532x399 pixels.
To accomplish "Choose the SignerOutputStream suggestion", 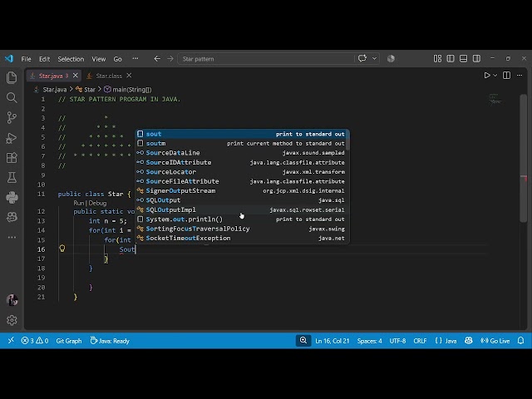I will click(242, 191).
